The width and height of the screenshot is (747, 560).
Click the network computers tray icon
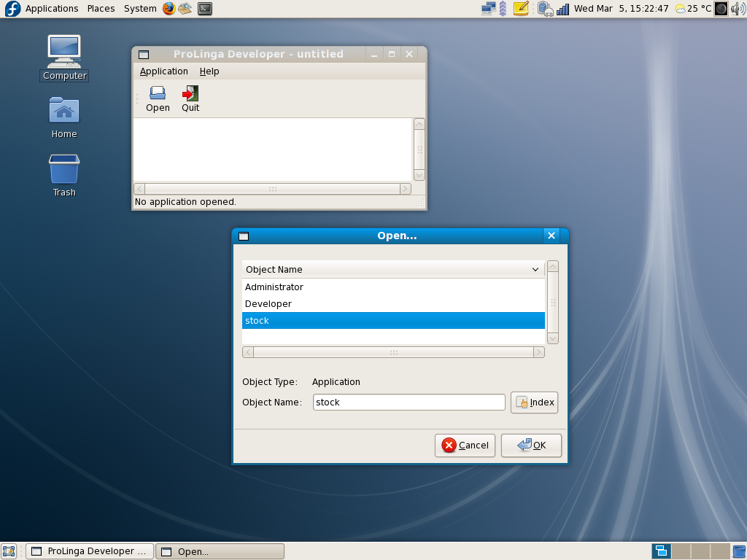pyautogui.click(x=488, y=9)
